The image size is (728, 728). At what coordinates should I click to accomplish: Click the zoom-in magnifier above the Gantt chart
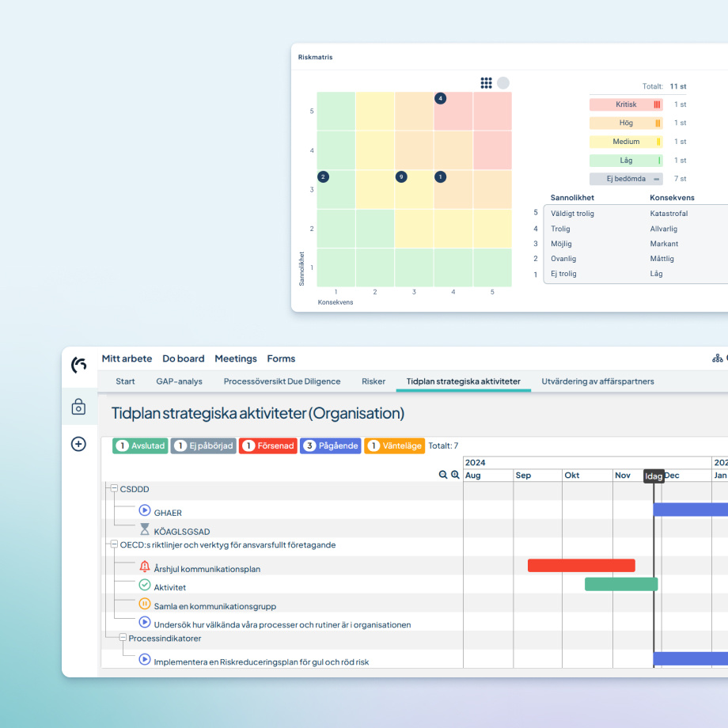coord(453,473)
